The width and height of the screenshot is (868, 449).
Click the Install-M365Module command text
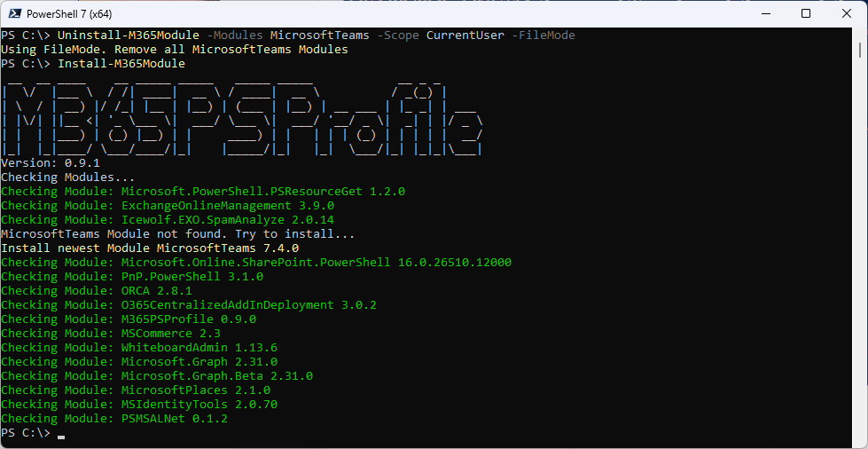tap(121, 64)
